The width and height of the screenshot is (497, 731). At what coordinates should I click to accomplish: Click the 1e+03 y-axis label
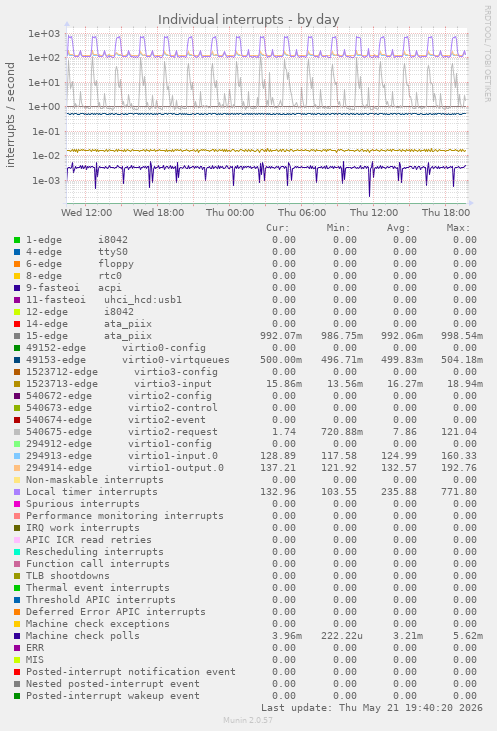(x=44, y=34)
